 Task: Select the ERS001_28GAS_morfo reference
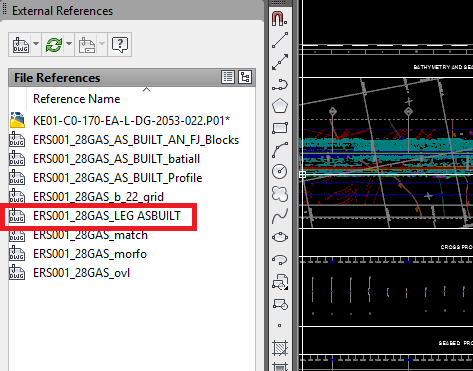90,254
